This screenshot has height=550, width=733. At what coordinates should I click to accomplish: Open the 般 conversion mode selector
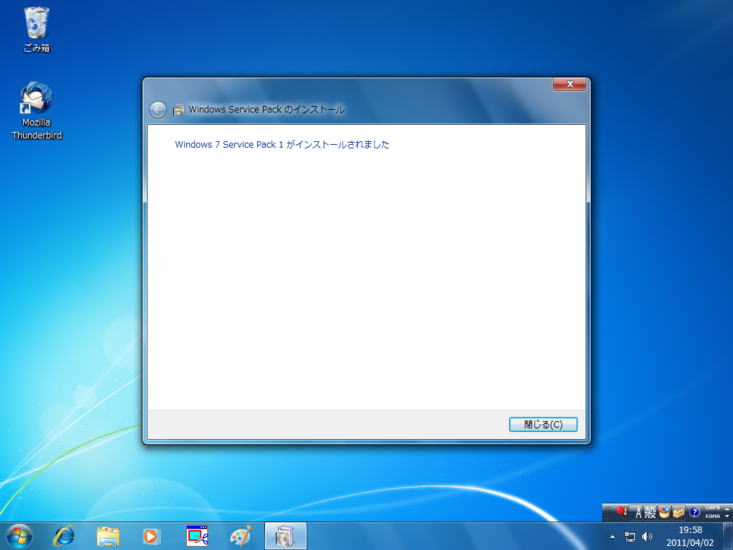(x=650, y=513)
